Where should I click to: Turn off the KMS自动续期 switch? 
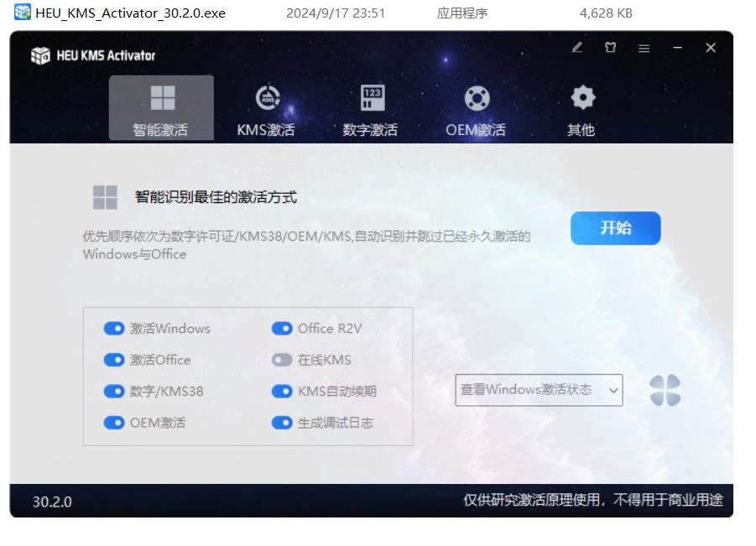pos(282,392)
